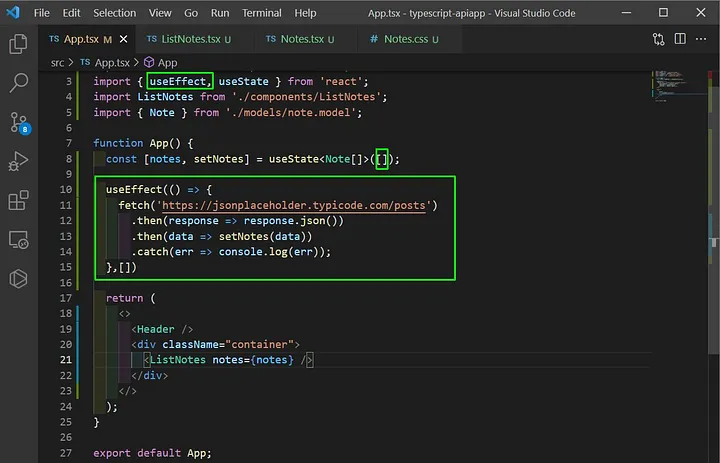Open the Help menu
Viewport: 720px width, 463px height.
(x=305, y=13)
